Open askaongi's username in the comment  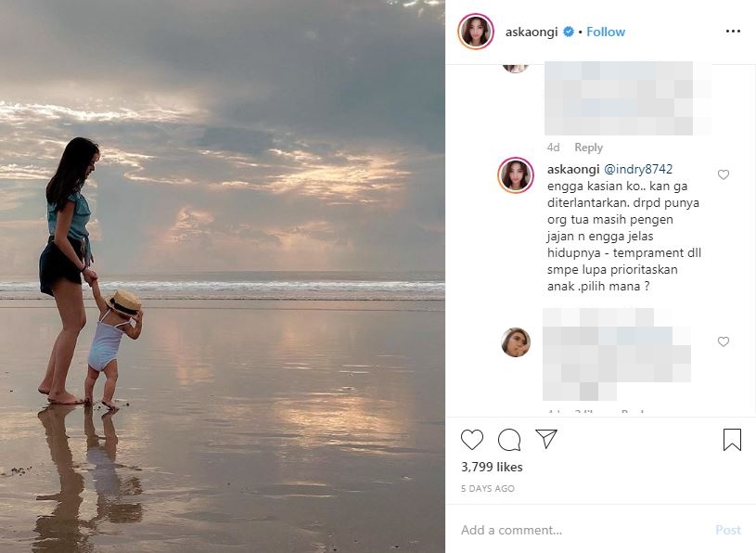pos(573,169)
